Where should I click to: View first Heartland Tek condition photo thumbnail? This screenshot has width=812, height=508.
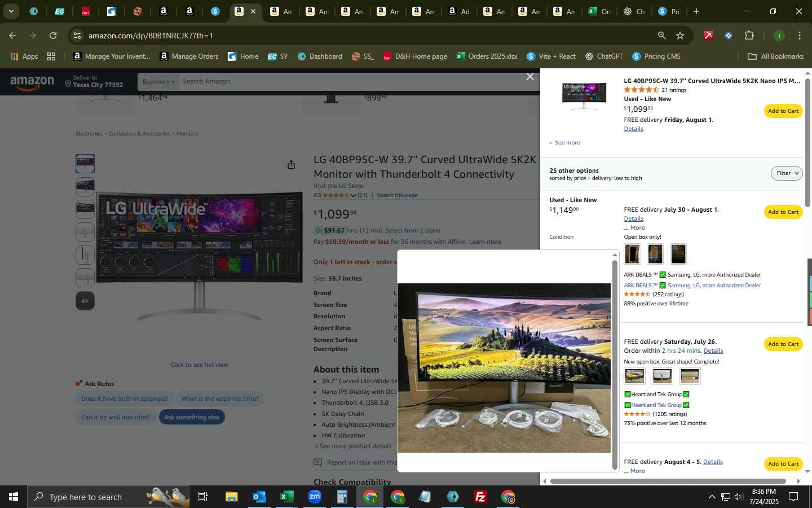click(634, 376)
